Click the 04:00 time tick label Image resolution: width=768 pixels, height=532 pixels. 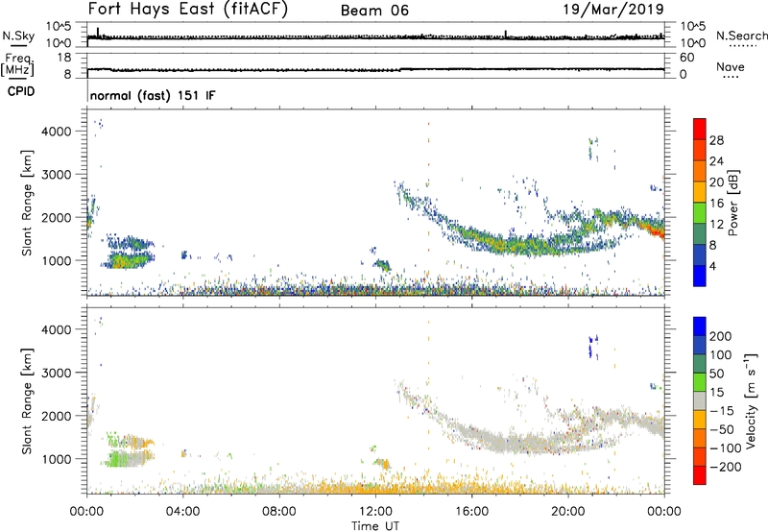pyautogui.click(x=183, y=512)
